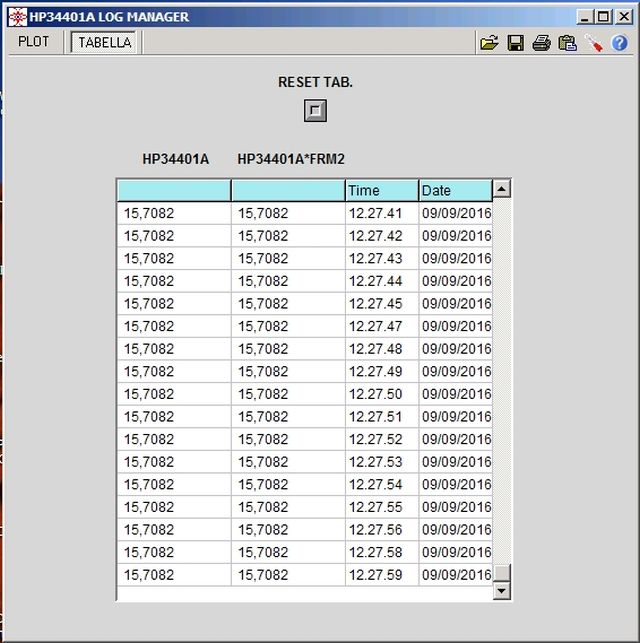
Task: Click the Time column header
Action: click(381, 190)
